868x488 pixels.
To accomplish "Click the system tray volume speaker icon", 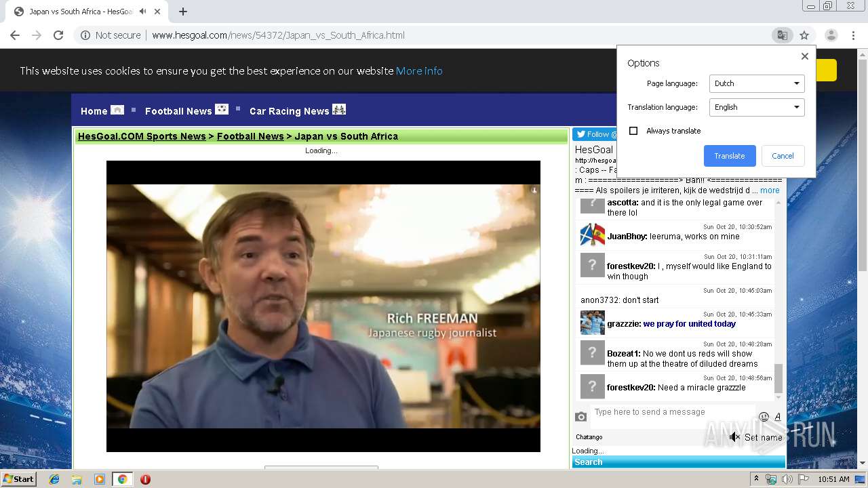I will [787, 479].
